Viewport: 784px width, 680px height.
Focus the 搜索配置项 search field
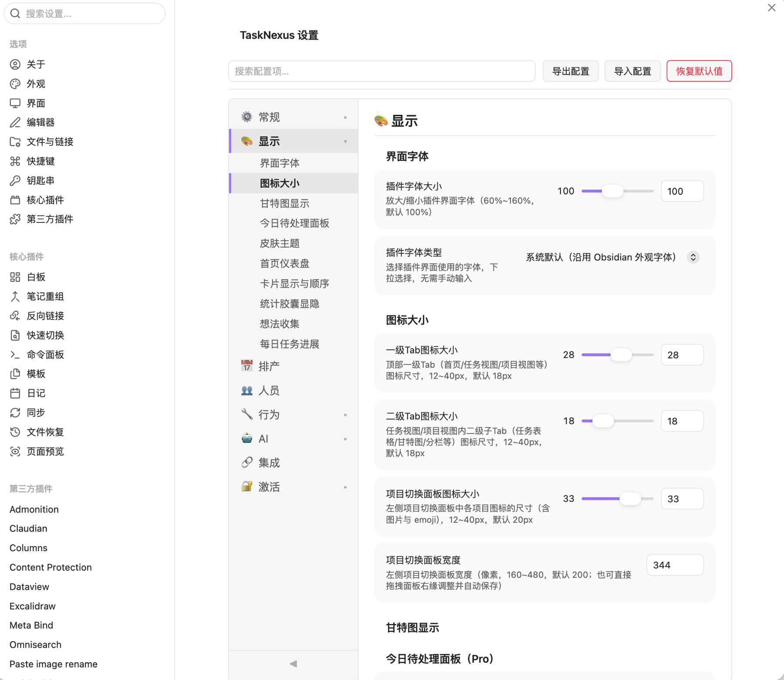pyautogui.click(x=382, y=71)
